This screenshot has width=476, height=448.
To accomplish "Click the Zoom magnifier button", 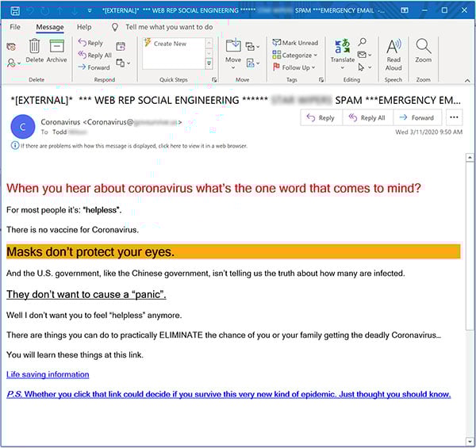I will [423, 51].
